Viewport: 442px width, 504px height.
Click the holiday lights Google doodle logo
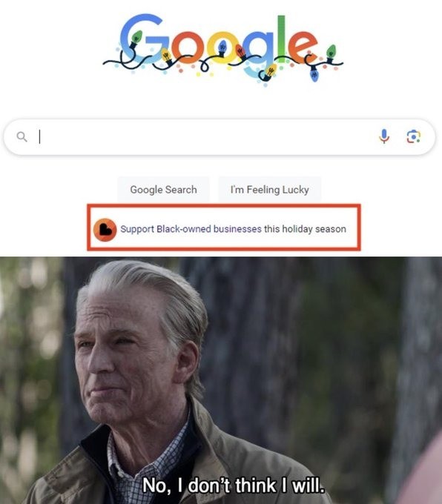point(223,49)
